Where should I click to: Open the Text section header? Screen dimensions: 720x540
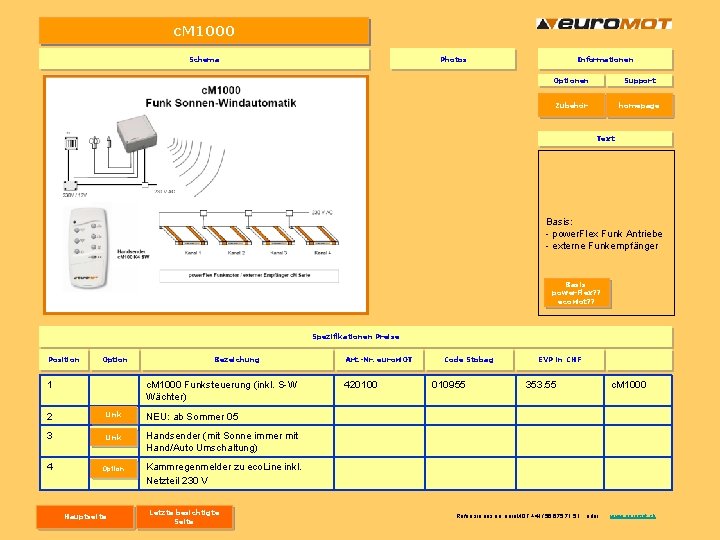pyautogui.click(x=605, y=138)
